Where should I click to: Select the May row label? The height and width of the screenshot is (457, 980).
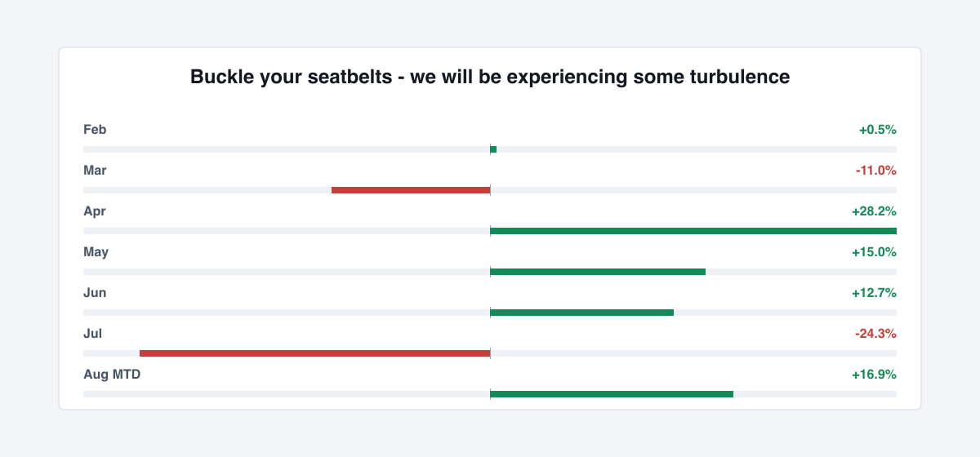click(x=96, y=251)
